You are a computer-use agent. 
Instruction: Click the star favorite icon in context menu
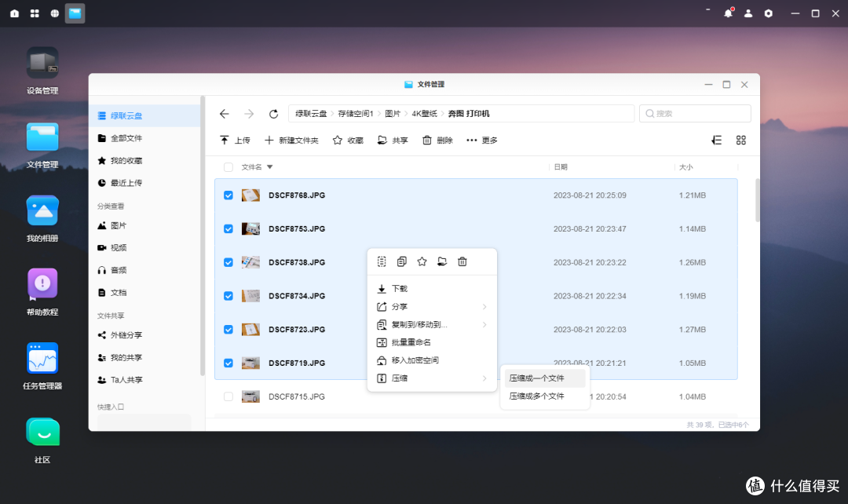point(422,261)
